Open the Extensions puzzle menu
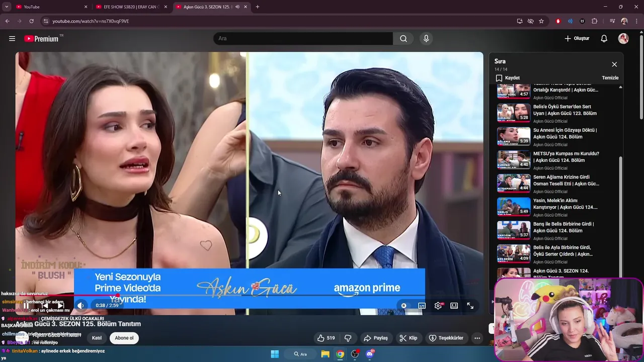The image size is (644, 362). 595,21
